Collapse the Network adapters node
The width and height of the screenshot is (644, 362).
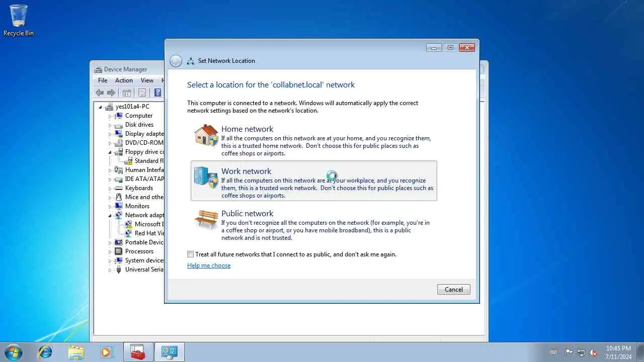(110, 215)
